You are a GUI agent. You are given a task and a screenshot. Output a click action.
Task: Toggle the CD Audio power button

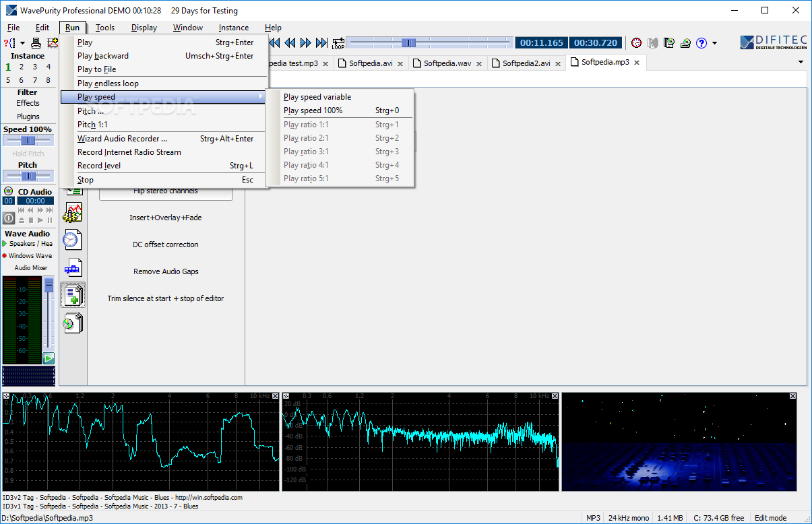pos(9,218)
